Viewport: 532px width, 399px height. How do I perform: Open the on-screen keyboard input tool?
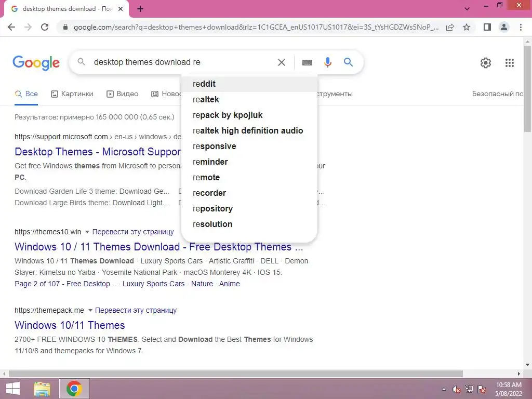click(307, 62)
